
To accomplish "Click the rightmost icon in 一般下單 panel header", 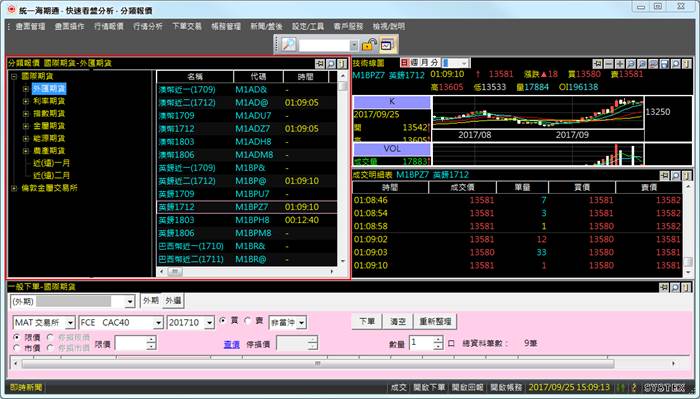I will 687,287.
